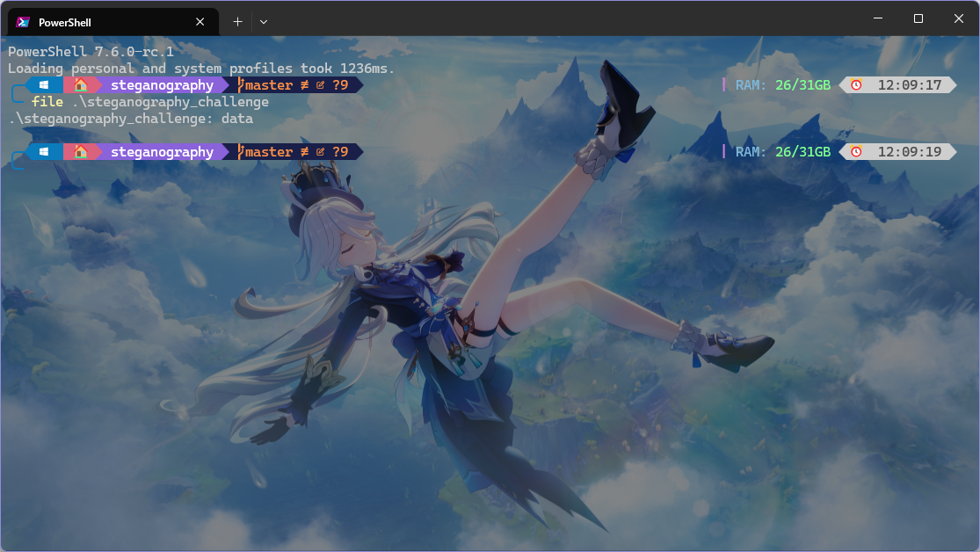Click the 12:09:19 timestamp
Screen dimensions: 980x552
pyautogui.click(x=910, y=152)
